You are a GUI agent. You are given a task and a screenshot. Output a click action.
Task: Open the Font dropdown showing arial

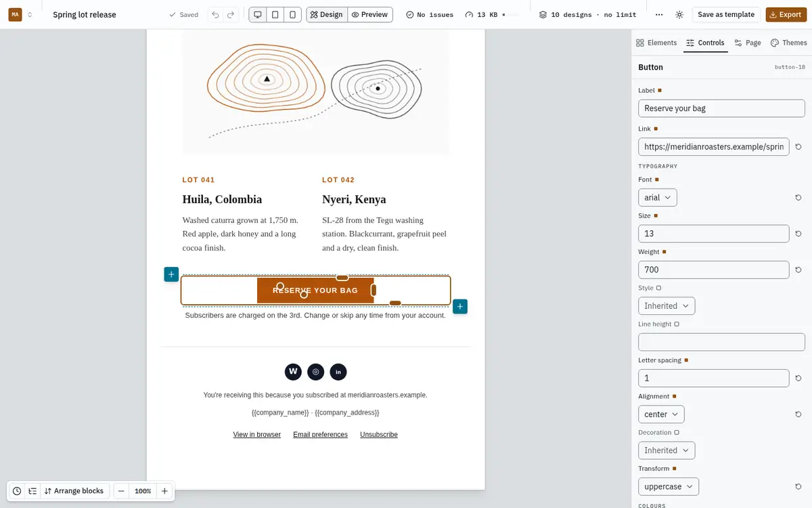pos(658,198)
